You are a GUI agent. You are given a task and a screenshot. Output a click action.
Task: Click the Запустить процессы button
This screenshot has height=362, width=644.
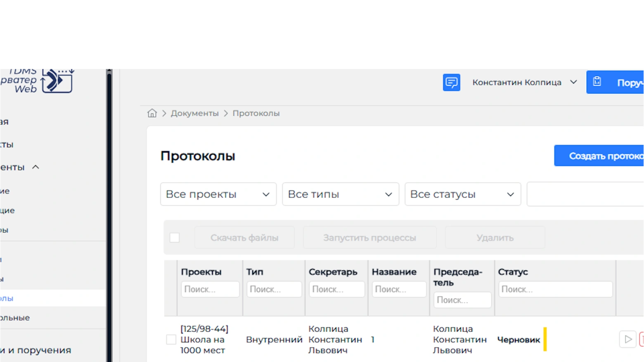[x=369, y=238]
